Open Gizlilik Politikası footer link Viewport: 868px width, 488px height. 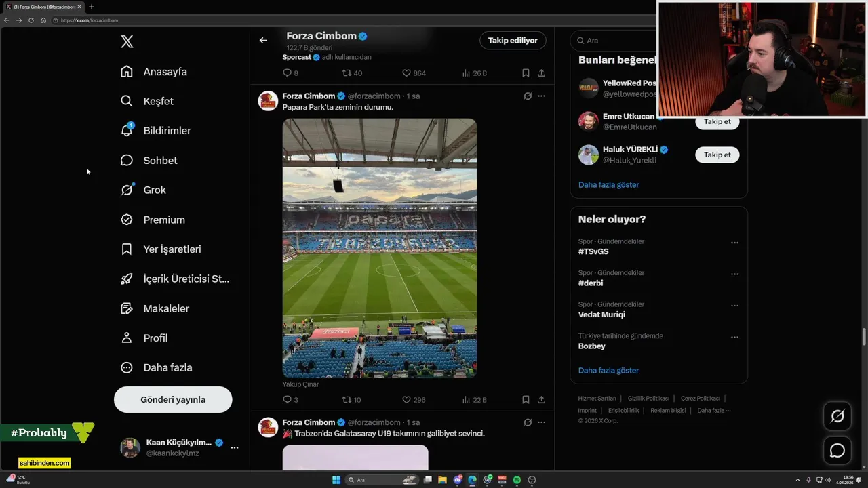[648, 399]
